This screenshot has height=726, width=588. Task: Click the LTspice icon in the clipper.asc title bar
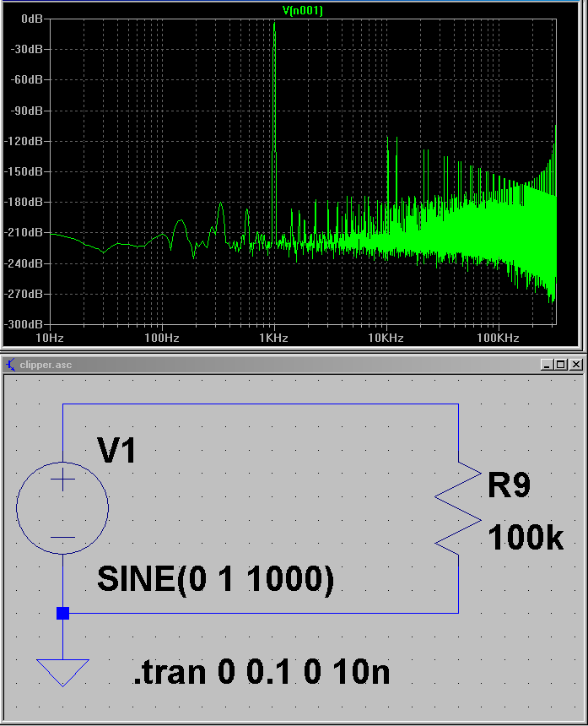pyautogui.click(x=10, y=365)
